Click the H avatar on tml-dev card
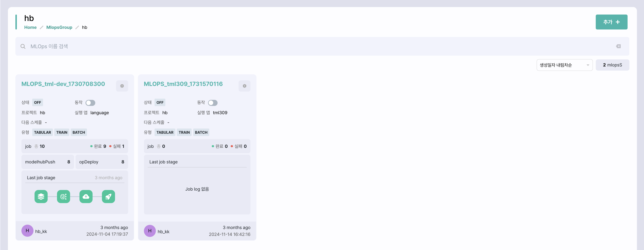 [x=27, y=231]
